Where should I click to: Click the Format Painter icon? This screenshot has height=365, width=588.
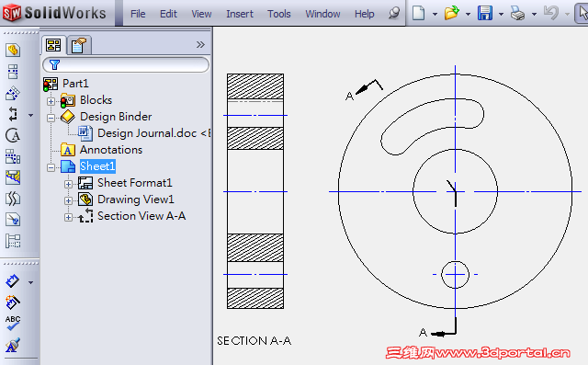[x=13, y=345]
